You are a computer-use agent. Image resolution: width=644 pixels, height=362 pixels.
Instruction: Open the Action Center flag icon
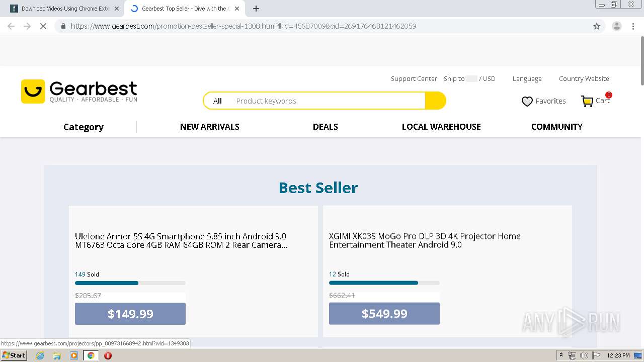[596, 355]
